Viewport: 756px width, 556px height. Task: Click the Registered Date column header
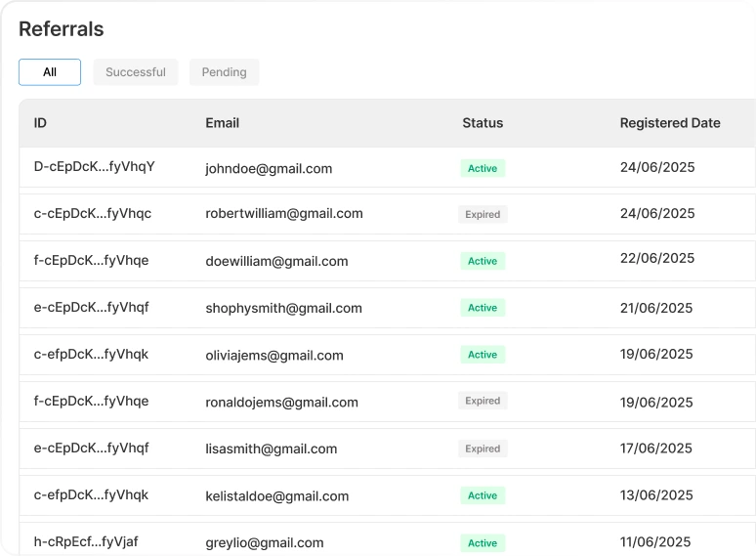(x=670, y=123)
